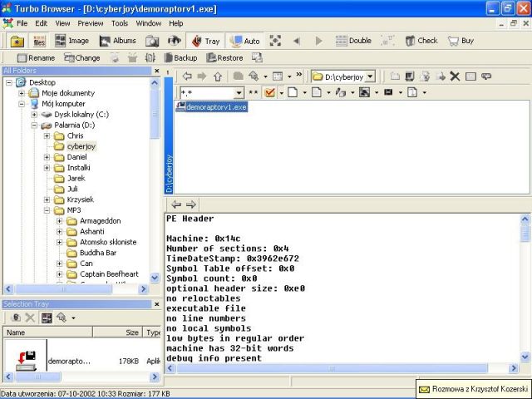Click the full-screen view icon

pyautogui.click(x=275, y=41)
